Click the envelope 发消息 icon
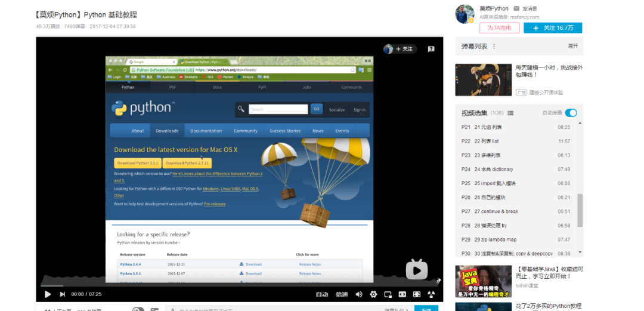 (516, 8)
